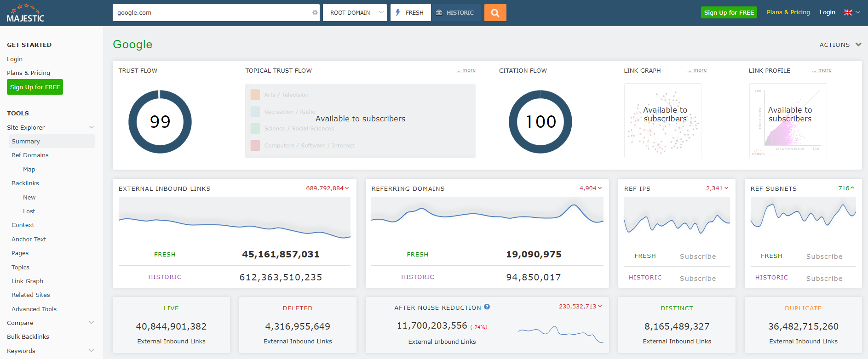Click Ref Subnets Historic Subscribe link
This screenshot has height=359, width=868.
(x=824, y=279)
